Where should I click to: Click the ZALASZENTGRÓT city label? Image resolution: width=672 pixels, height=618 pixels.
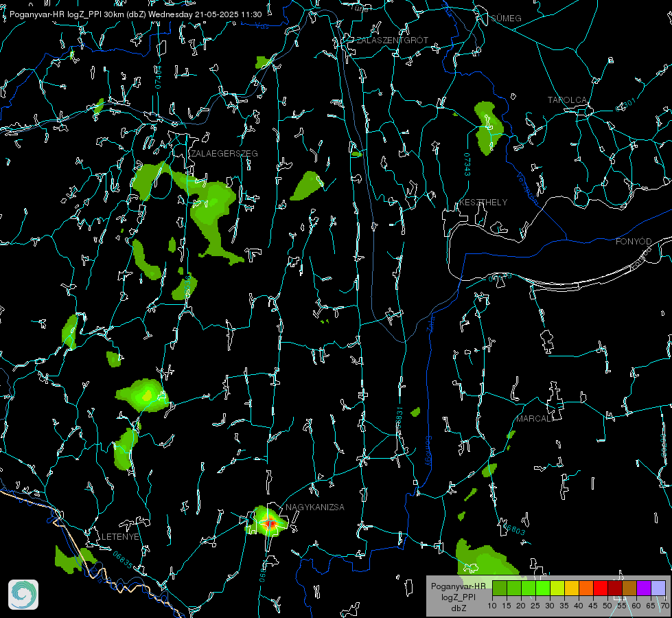(x=393, y=41)
